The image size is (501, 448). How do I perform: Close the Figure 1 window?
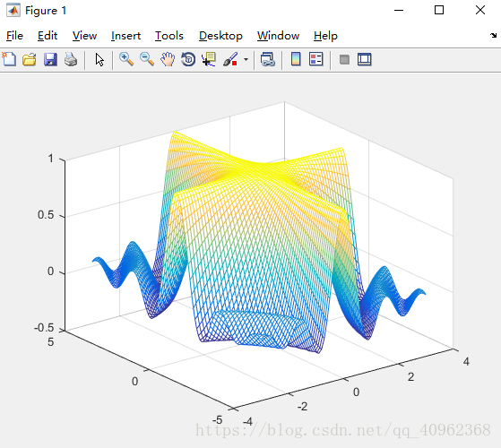click(x=480, y=10)
